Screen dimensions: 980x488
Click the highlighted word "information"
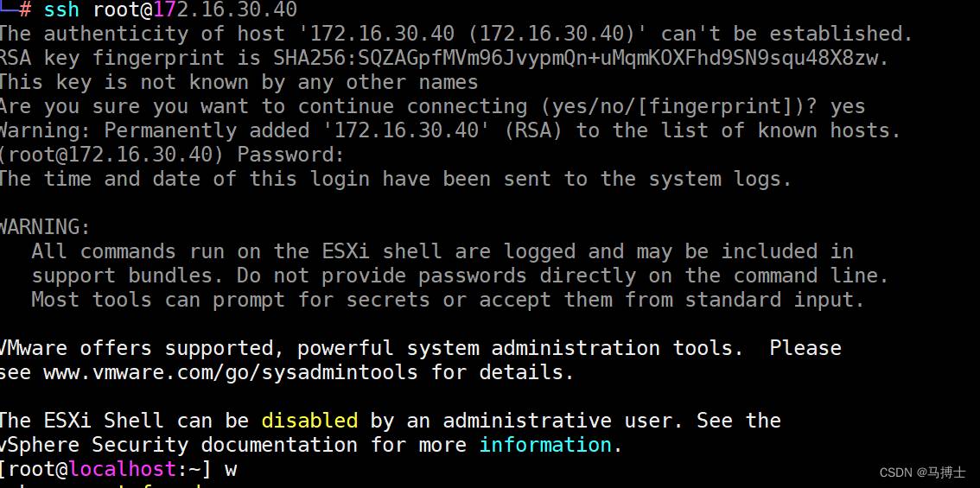[545, 445]
